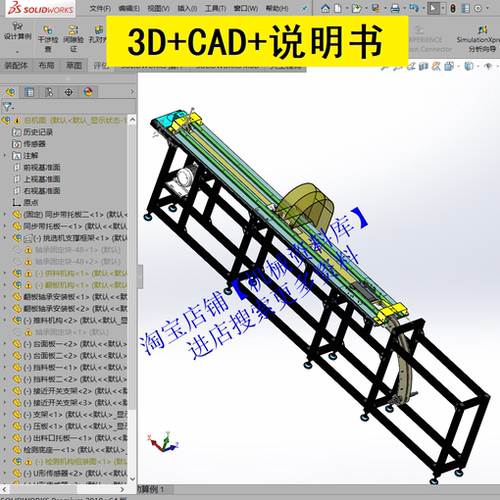Click the filter funnel icon in the tree

click(x=7, y=107)
